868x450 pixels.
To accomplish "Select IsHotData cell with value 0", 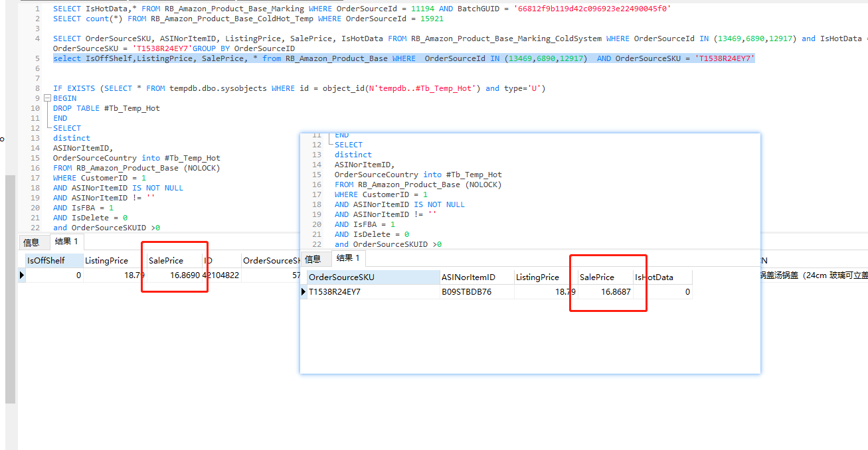I will (x=663, y=291).
